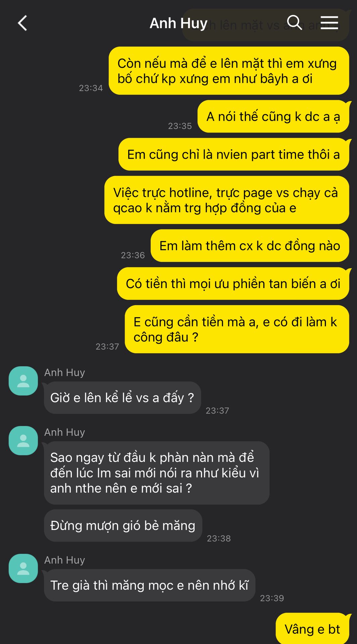This screenshot has height=644, width=357.
Task: Tap the back arrow icon
Action: click(22, 23)
